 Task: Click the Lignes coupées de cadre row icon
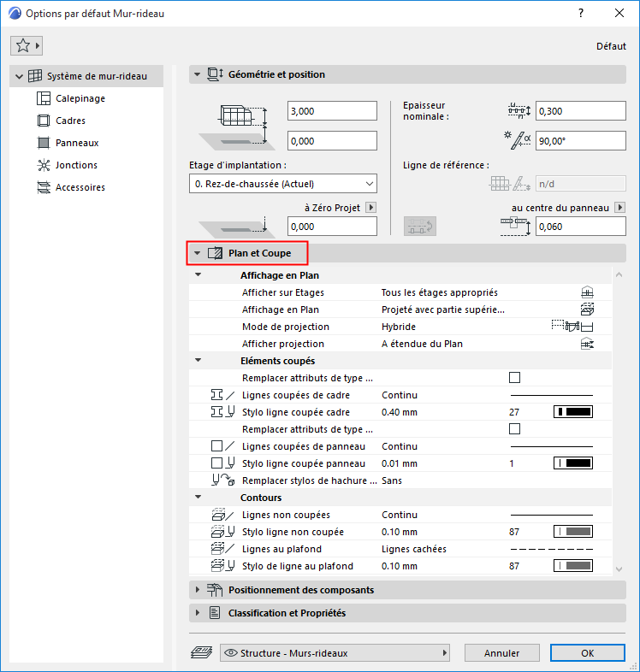point(223,395)
